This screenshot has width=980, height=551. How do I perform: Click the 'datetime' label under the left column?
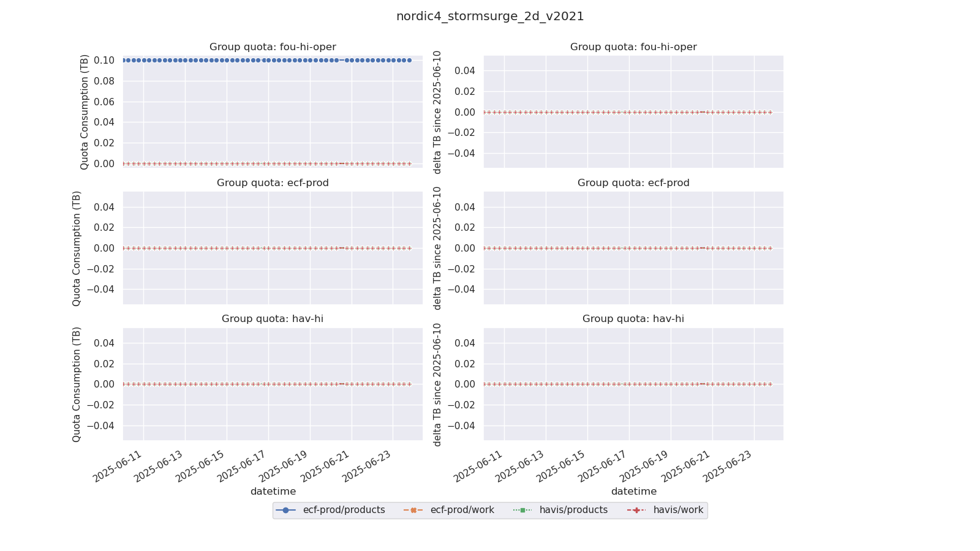coord(273,492)
